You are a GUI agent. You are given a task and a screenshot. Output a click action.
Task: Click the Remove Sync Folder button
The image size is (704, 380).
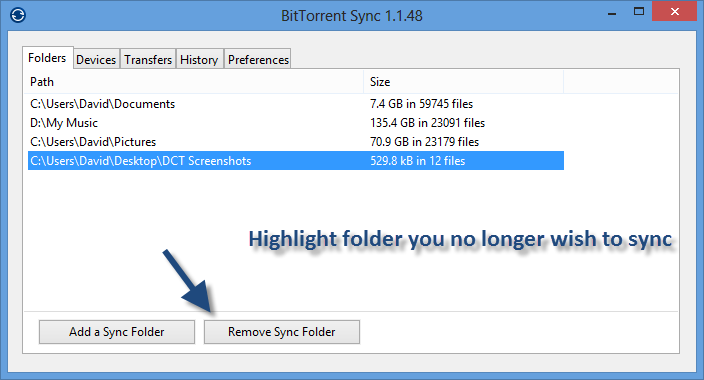(x=282, y=332)
